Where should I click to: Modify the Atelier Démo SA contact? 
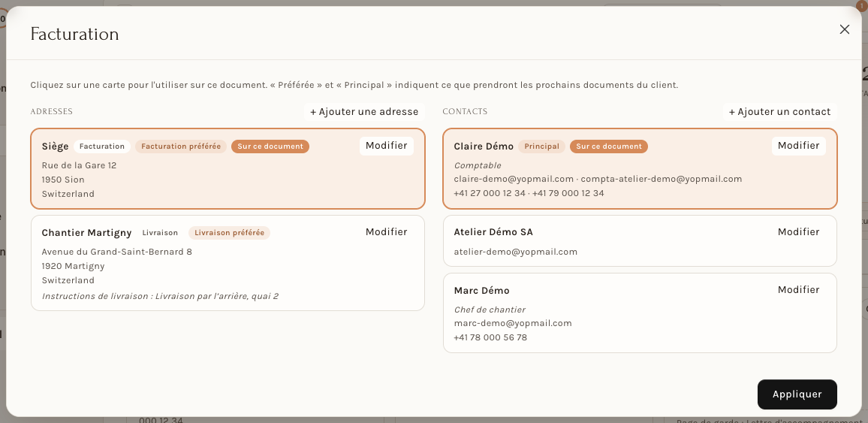[x=798, y=232]
